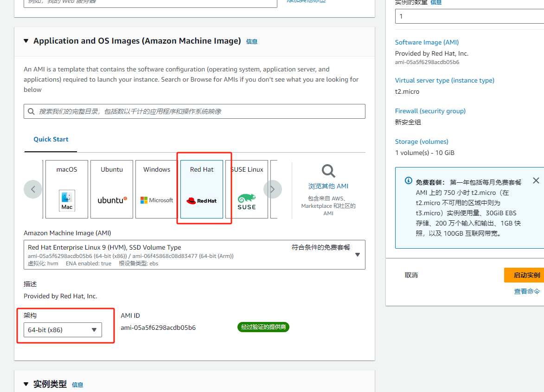
Task: Click the AMI catalog search field
Action: click(194, 111)
